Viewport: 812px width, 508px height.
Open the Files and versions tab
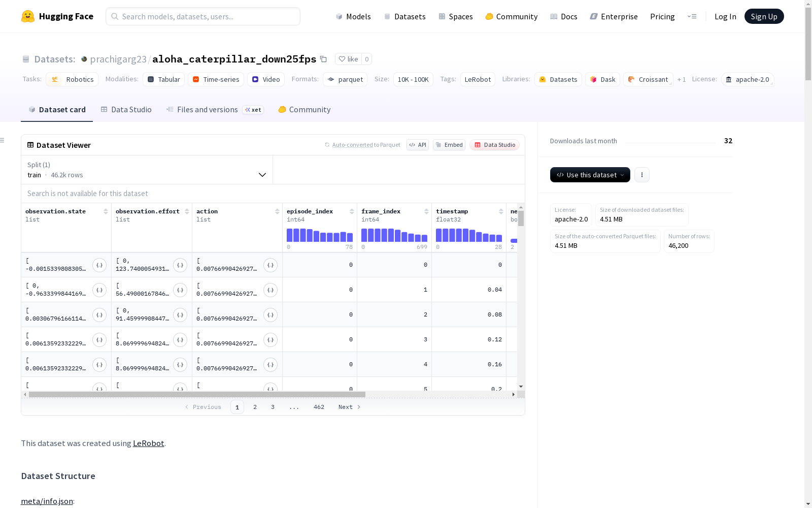(215, 110)
